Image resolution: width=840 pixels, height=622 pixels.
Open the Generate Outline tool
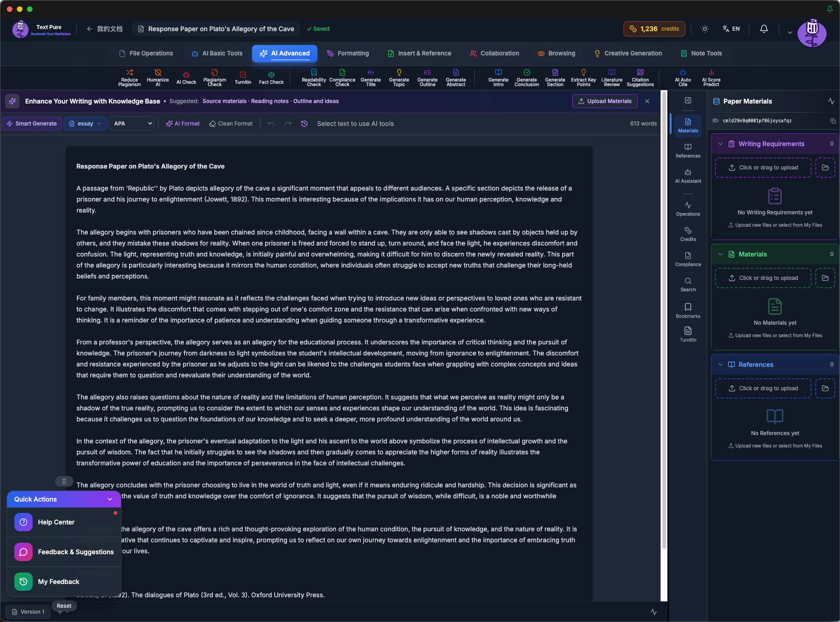click(427, 77)
